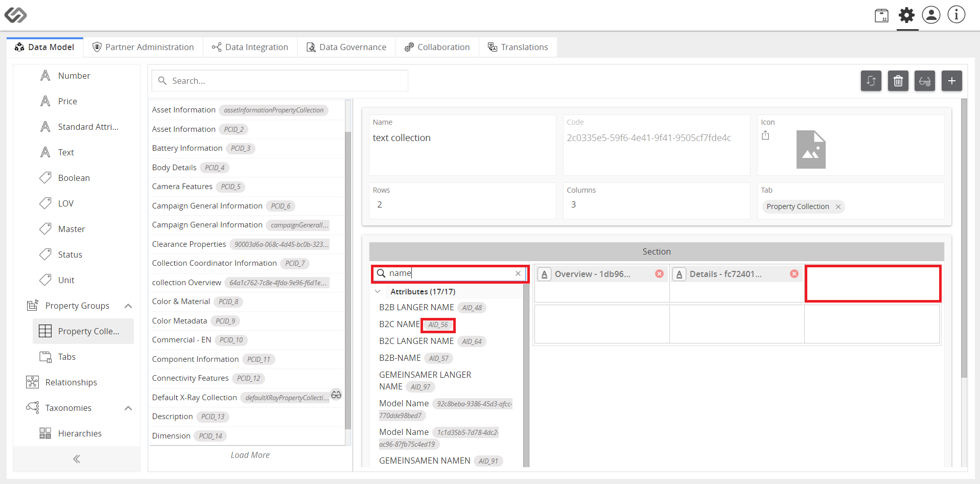Collapse the Property Groups section chevron
The image size is (980, 484).
[128, 306]
